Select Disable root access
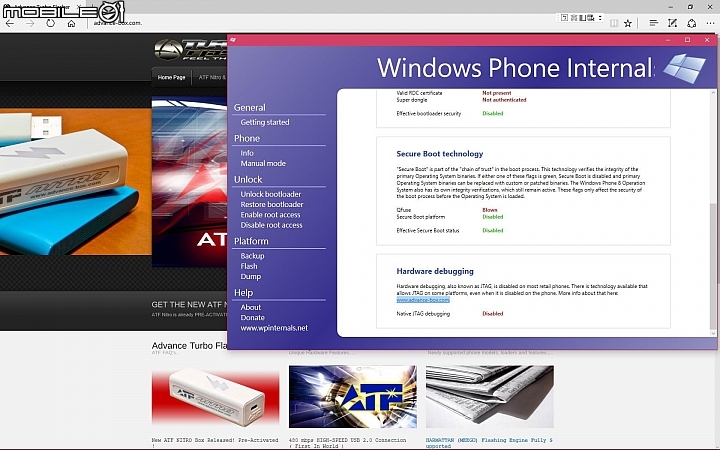Viewport: 720px width, 450px height. coord(271,225)
